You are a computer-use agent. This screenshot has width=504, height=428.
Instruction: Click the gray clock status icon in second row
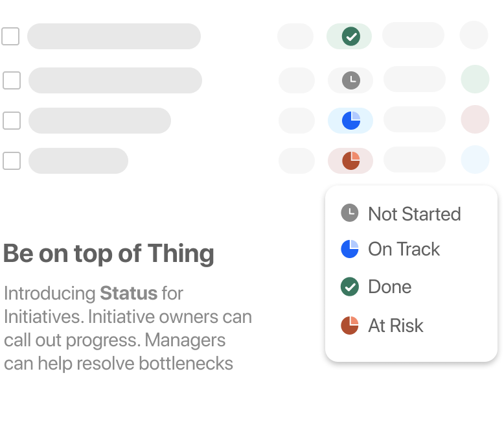[350, 80]
